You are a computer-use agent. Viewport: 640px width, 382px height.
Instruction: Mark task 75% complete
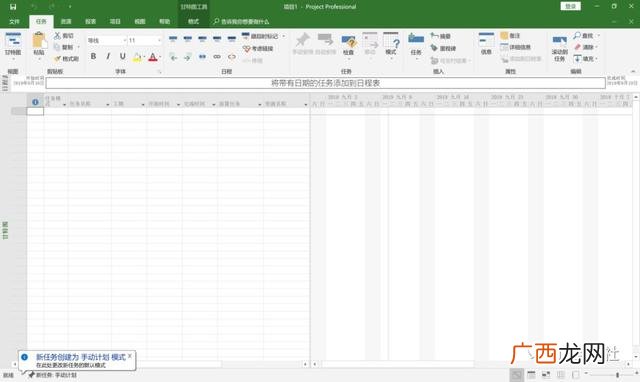point(217,39)
